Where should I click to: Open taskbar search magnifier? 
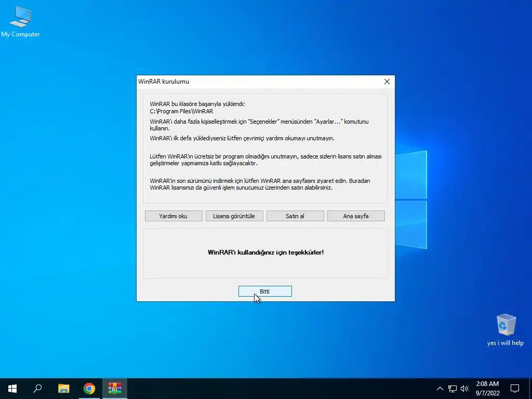coord(37,389)
